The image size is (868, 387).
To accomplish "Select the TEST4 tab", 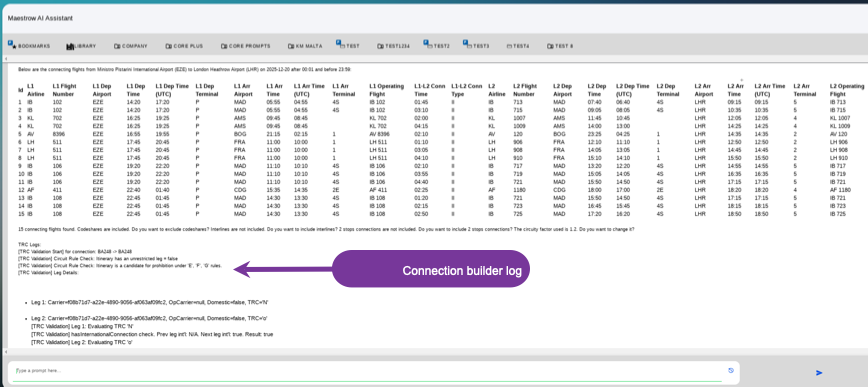I will pyautogui.click(x=518, y=47).
